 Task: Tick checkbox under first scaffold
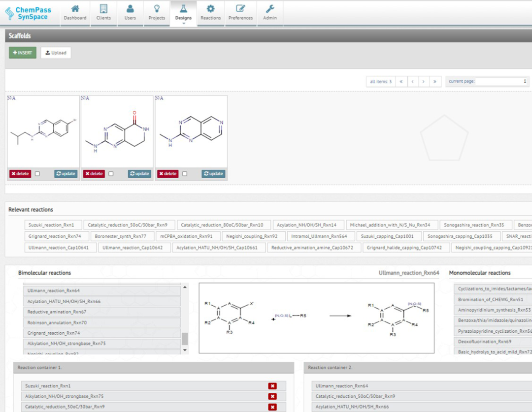pos(37,174)
